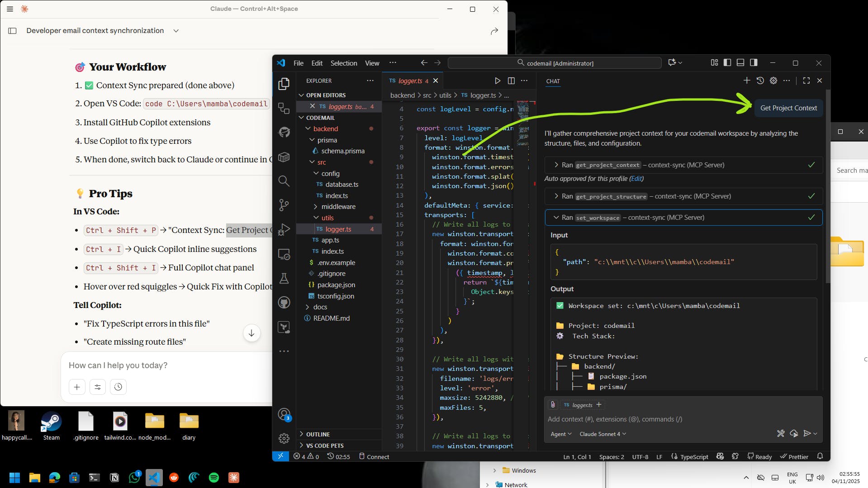Share the Claude conversation via the arrow icon
868x488 pixels.
(494, 31)
